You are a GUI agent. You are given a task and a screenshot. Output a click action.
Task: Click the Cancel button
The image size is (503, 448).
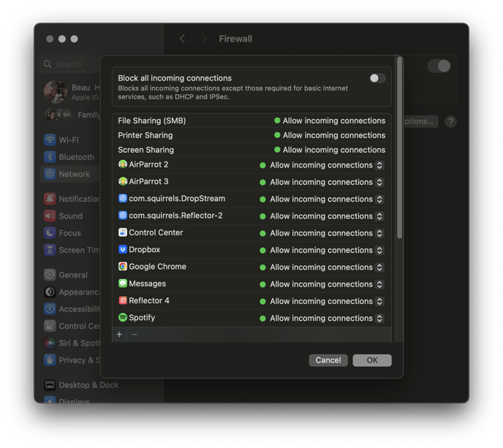(x=328, y=360)
